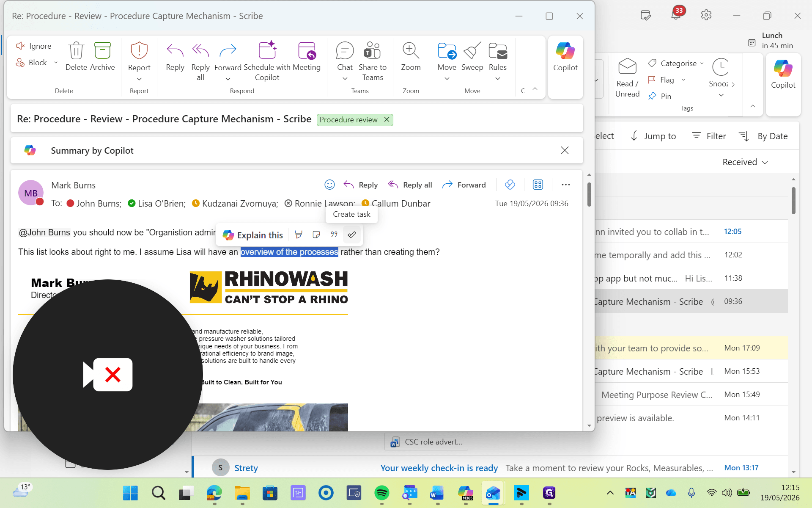Image resolution: width=812 pixels, height=508 pixels.
Task: Toggle Flag in the Tags group
Action: pos(661,80)
